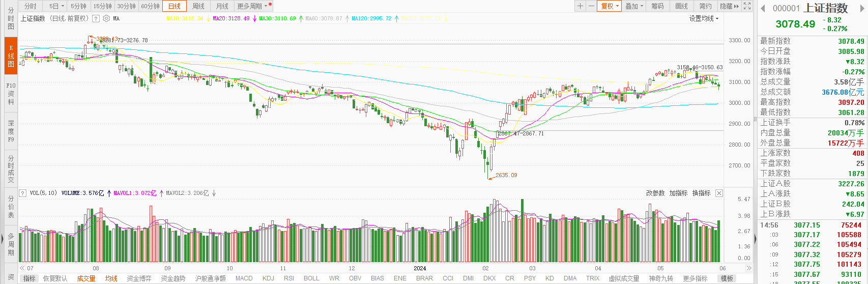Open 分时图 in left sidebar

[11, 18]
